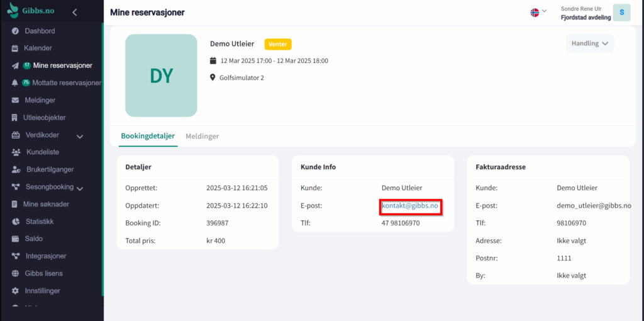Switch to the Meldinger tab

pos(202,136)
